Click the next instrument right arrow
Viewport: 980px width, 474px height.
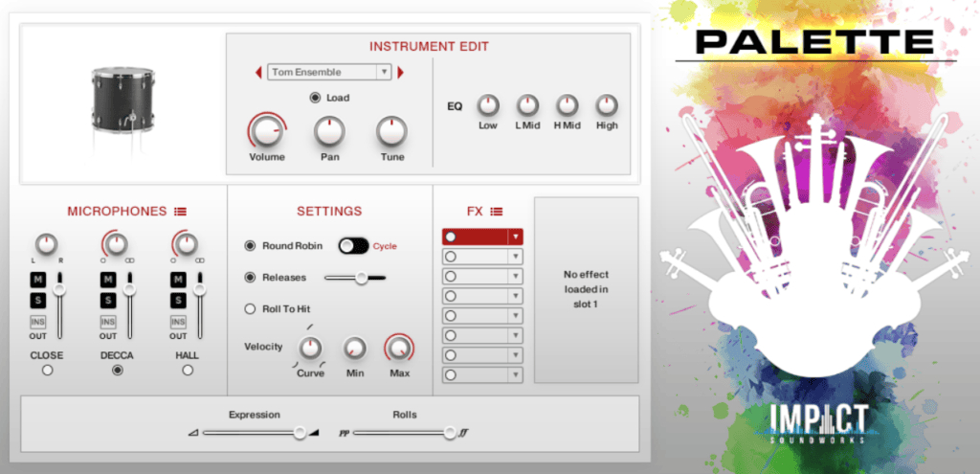coord(401,72)
